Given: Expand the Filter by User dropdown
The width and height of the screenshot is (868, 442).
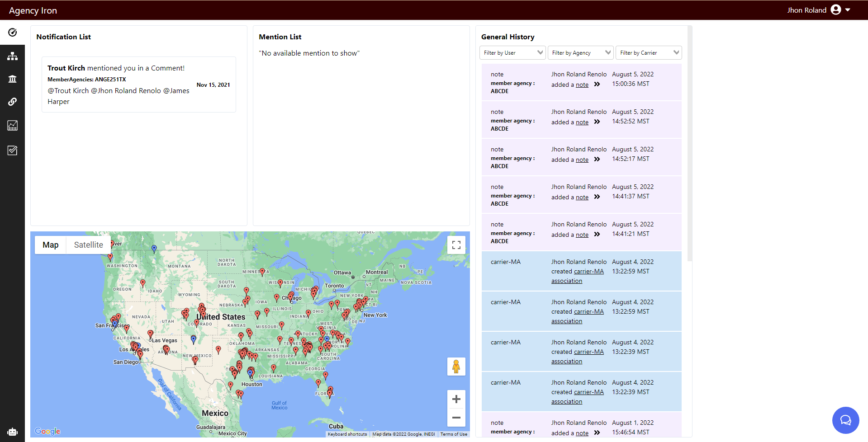Looking at the screenshot, I should pos(512,53).
